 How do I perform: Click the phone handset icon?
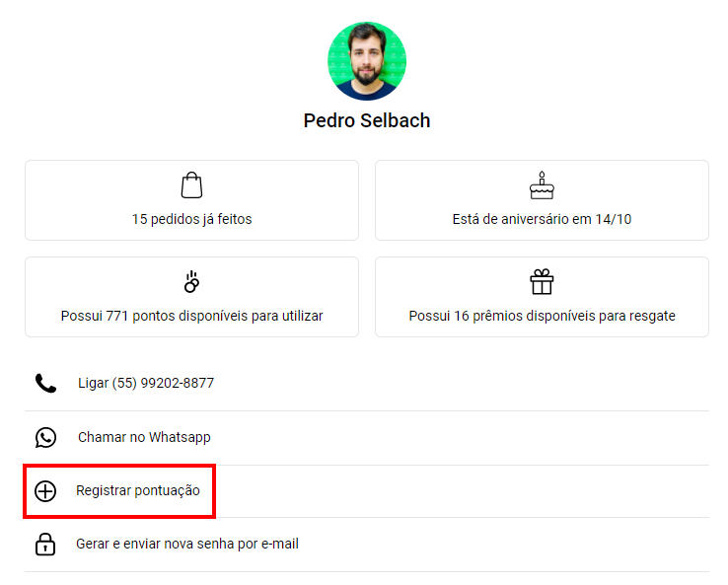45,383
